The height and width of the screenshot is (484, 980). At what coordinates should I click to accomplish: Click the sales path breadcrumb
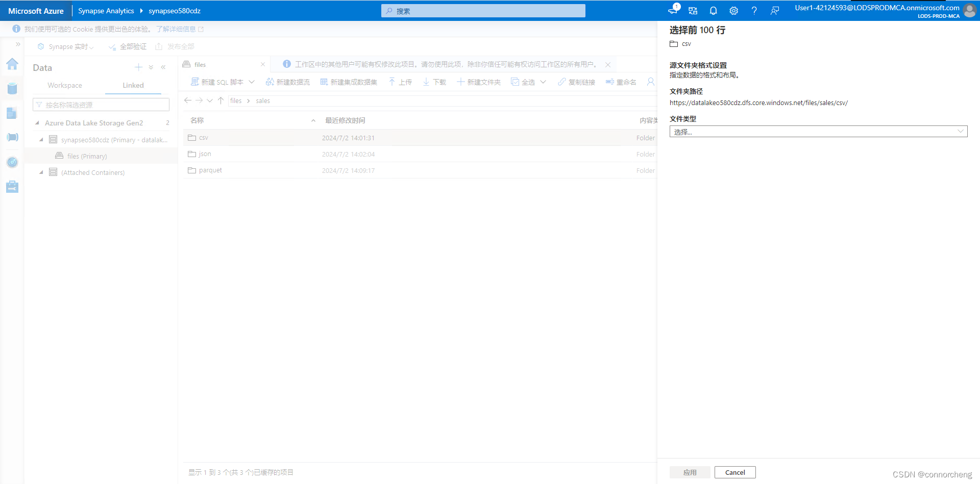tap(263, 100)
